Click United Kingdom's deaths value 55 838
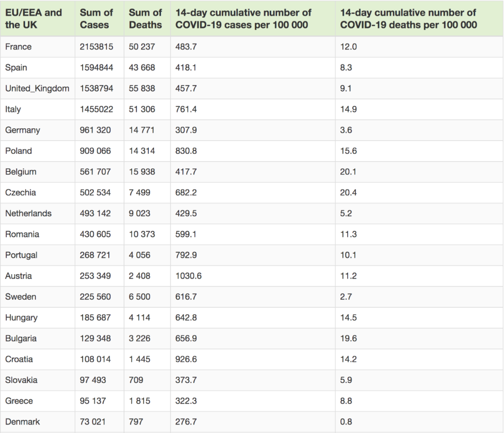The height and width of the screenshot is (433, 504). [142, 88]
